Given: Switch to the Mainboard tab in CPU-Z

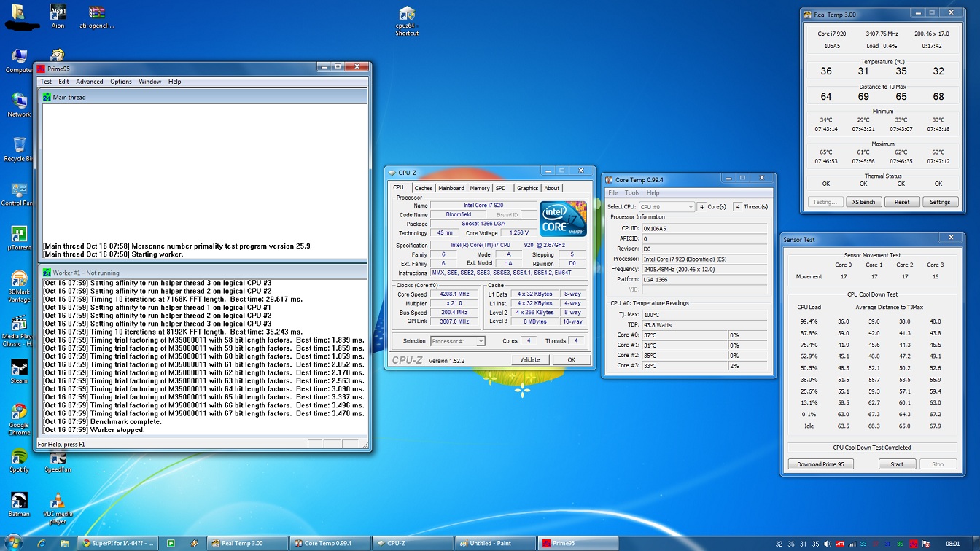Looking at the screenshot, I should 451,188.
